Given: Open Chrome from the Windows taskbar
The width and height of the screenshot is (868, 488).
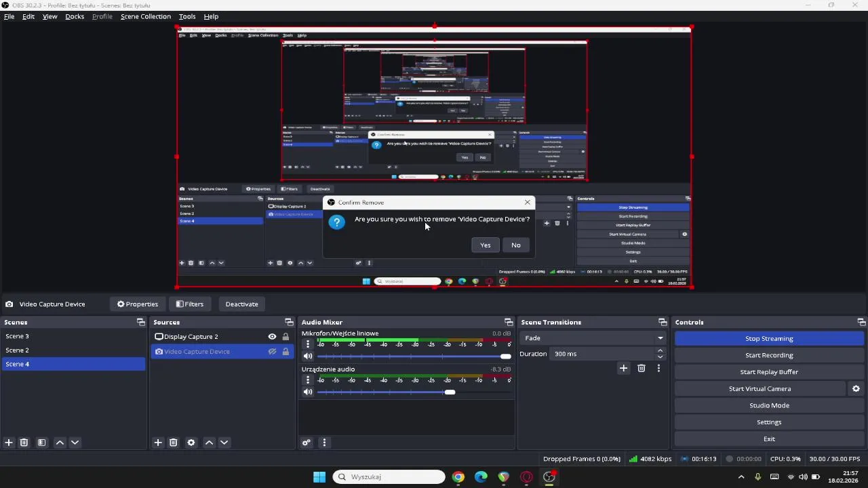Looking at the screenshot, I should click(x=458, y=477).
